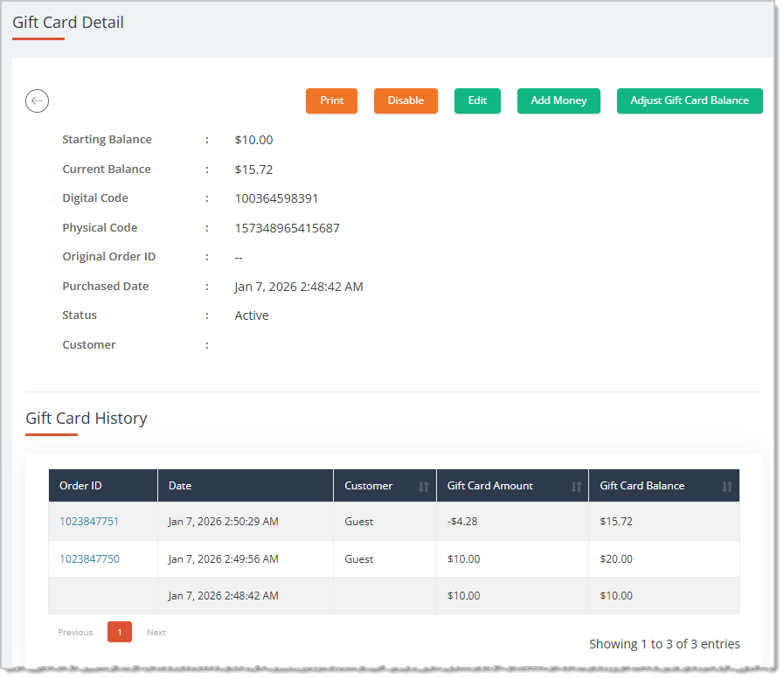Open order 1023847751 link
Screen dimensions: 784x679
click(x=89, y=522)
